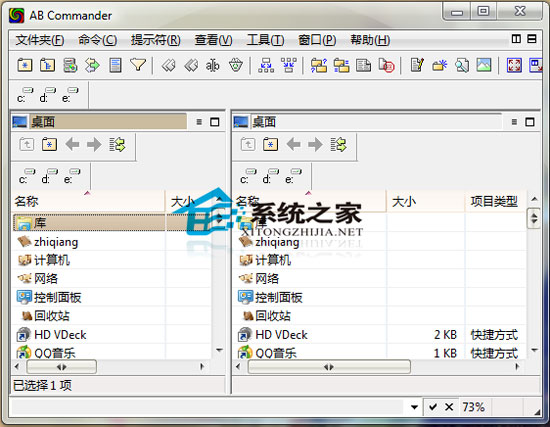The width and height of the screenshot is (550, 427).
Task: Click the folder tree sync icon in left panel
Action: 117,144
